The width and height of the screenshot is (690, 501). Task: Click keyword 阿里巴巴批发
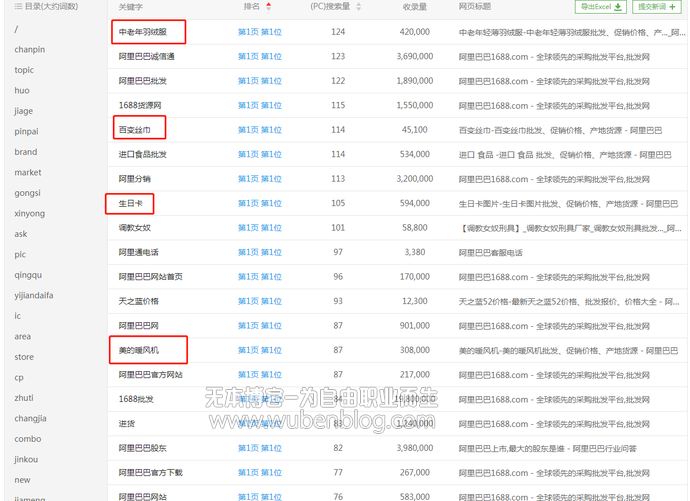click(143, 81)
